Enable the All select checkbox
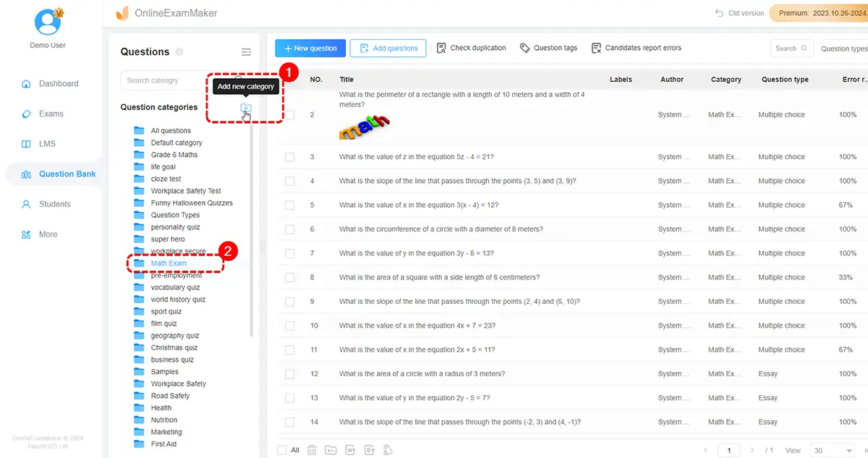 click(x=282, y=450)
